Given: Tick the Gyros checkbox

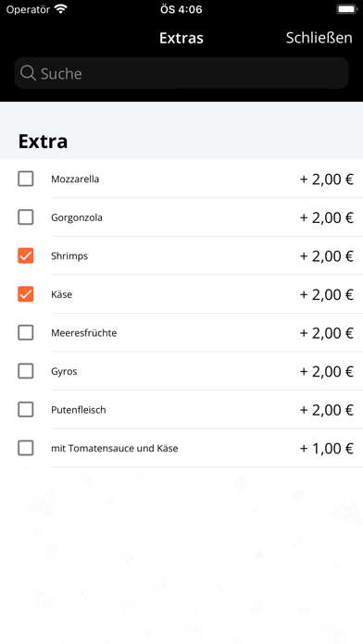Looking at the screenshot, I should click(26, 371).
